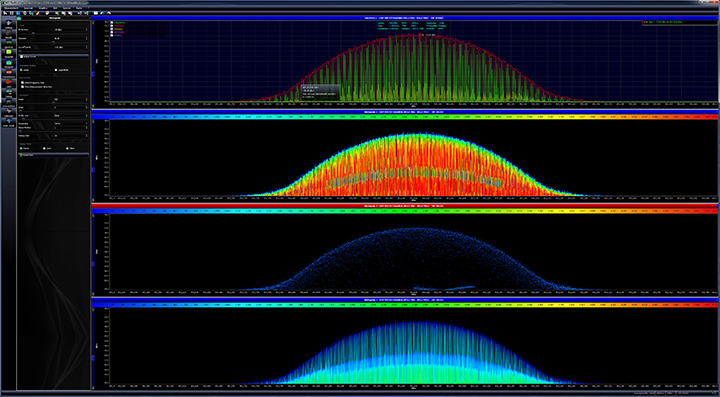Open the first menu in the menu bar
This screenshot has width=720, height=397.
tap(11, 8)
